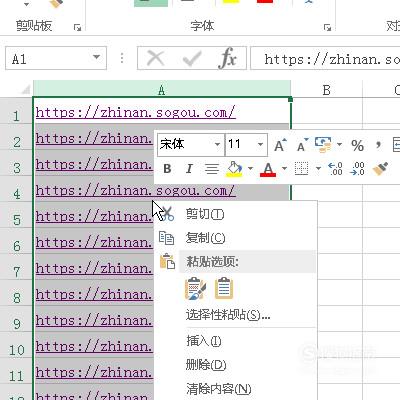
Task: Open borders dropdown arrow in mini toolbar
Action: coord(318,169)
